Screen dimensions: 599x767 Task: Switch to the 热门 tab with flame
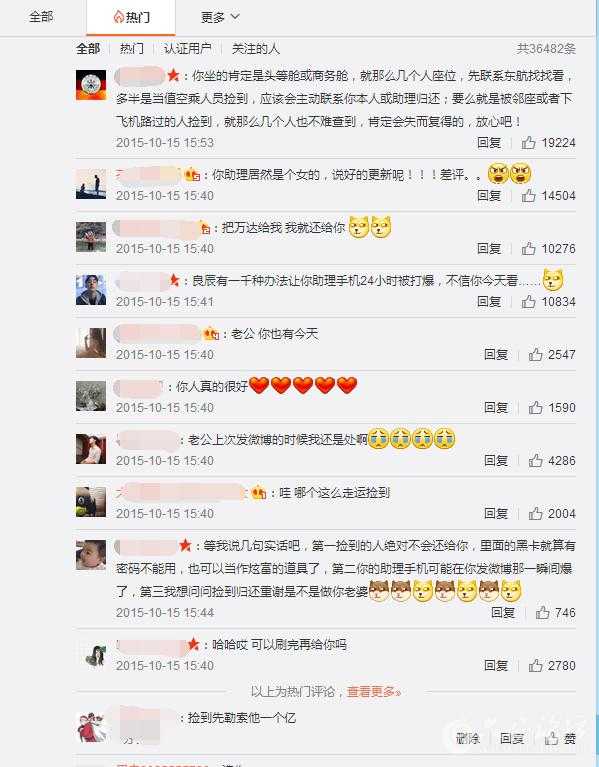pos(131,18)
